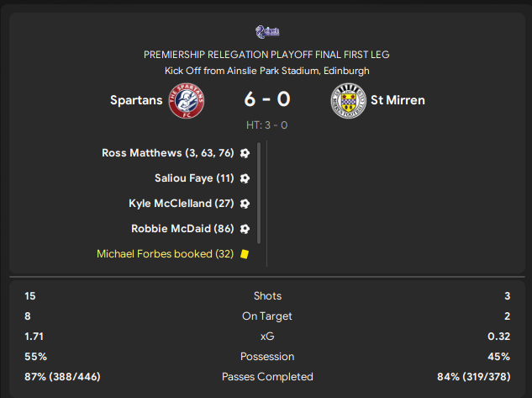The height and width of the screenshot is (398, 532).
Task: Click goal icon beside Kyle McClelland
Action: click(245, 204)
